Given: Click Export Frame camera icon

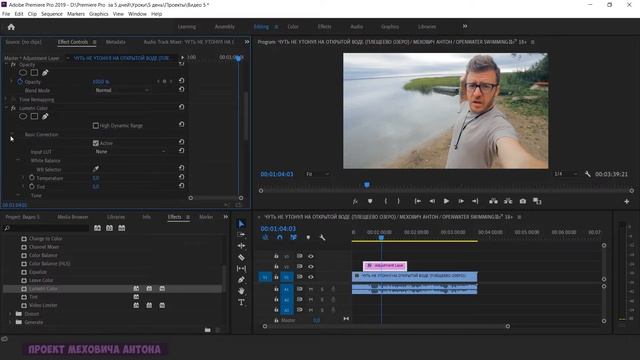Looking at the screenshot, I should click(x=522, y=201).
